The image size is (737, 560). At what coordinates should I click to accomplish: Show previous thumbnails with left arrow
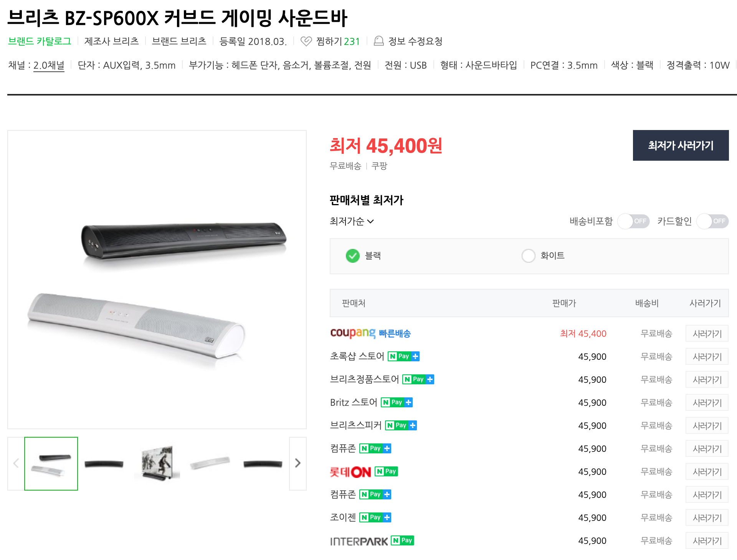tap(16, 463)
